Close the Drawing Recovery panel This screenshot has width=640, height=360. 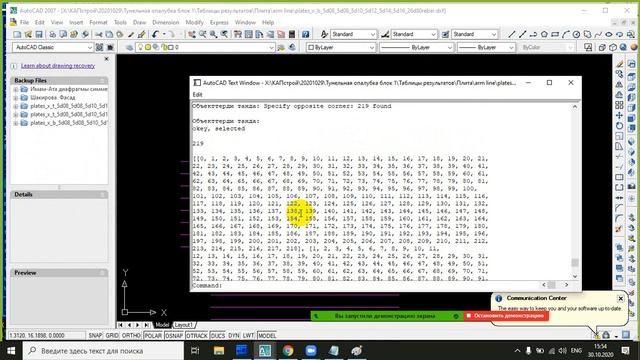point(107,59)
